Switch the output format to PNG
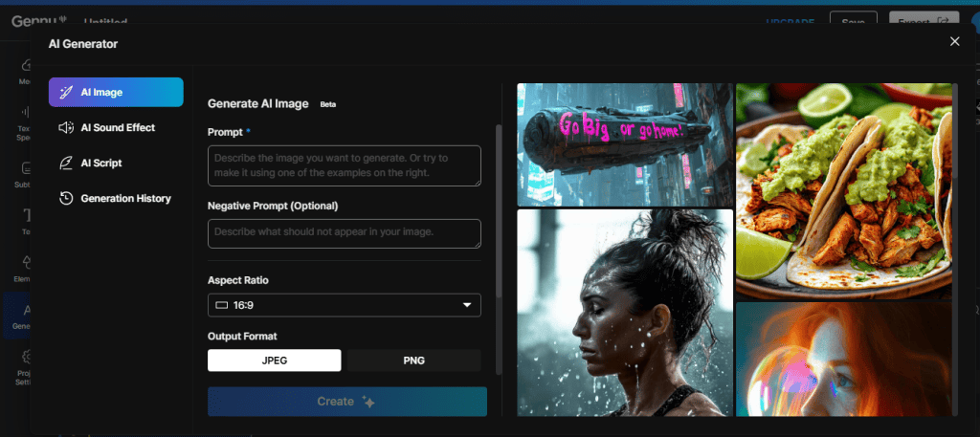 413,361
